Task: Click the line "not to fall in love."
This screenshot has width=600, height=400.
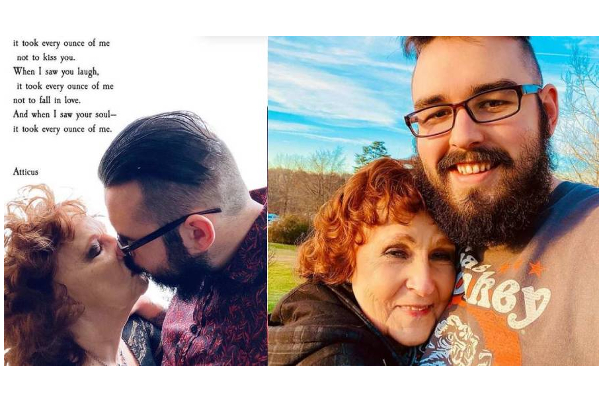Action: (47, 100)
